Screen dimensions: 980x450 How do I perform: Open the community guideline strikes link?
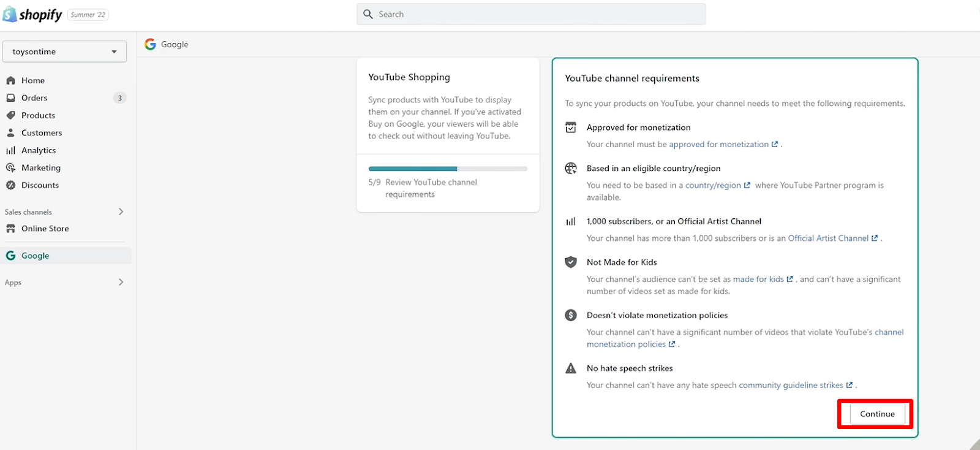click(x=791, y=386)
